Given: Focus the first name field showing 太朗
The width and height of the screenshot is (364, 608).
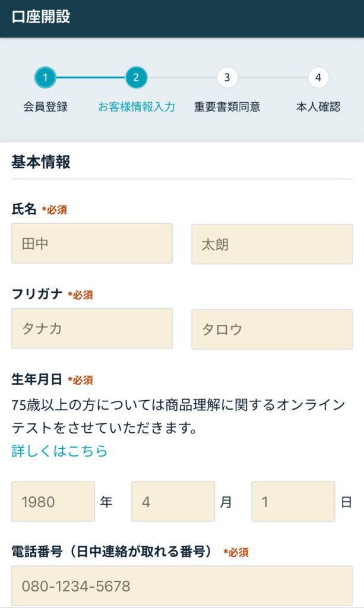Looking at the screenshot, I should click(272, 243).
